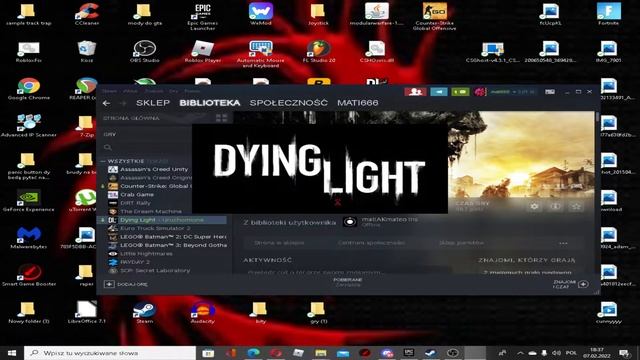Click the Steam game page scrollbar

[x=597, y=118]
